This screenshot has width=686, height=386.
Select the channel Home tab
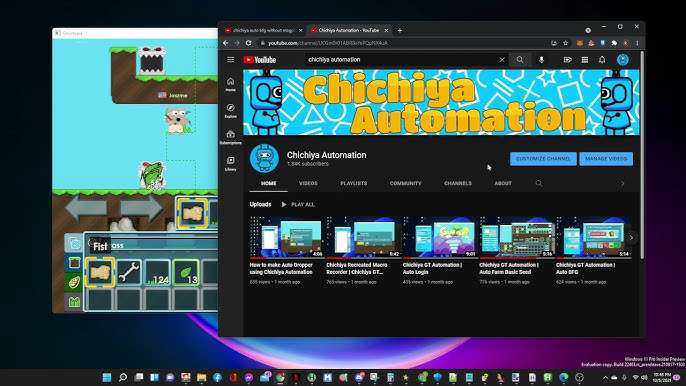[269, 183]
